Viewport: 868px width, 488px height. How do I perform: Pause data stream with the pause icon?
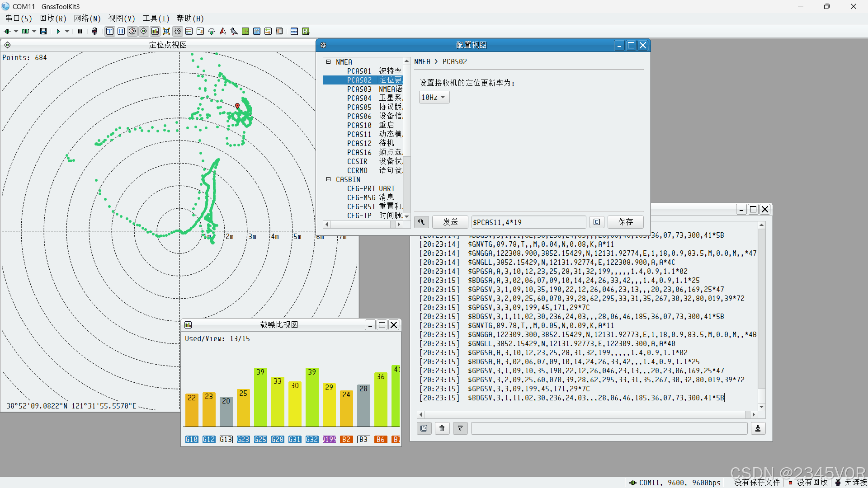click(x=80, y=31)
